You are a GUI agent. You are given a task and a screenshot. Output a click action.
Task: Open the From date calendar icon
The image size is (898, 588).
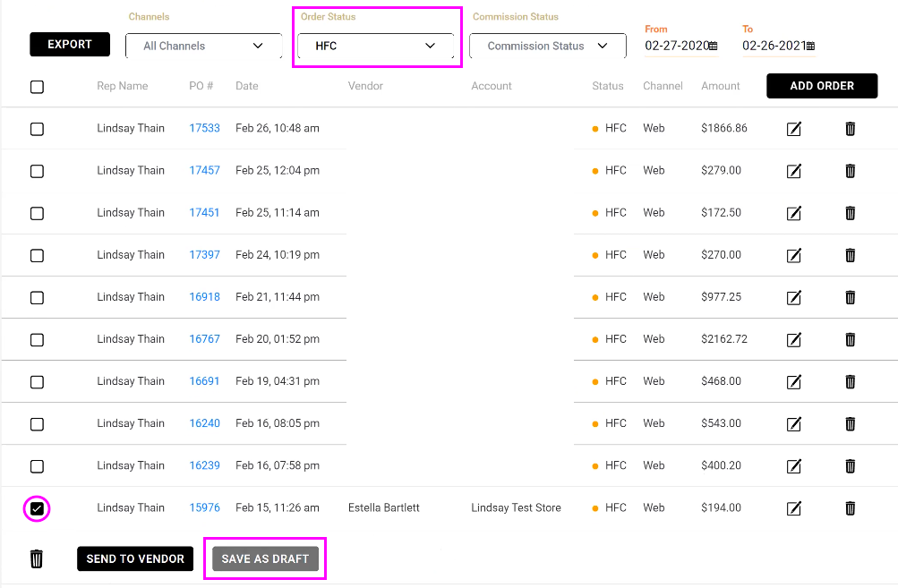point(713,46)
